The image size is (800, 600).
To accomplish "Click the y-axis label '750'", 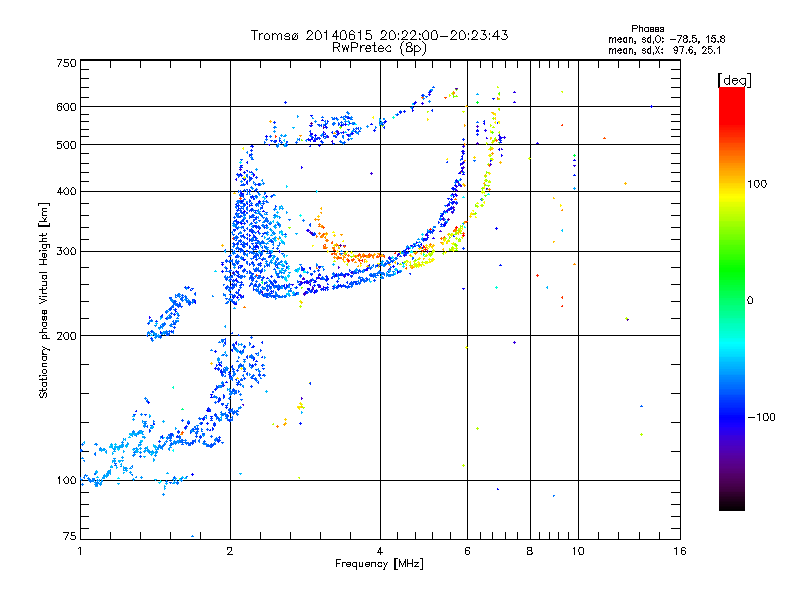I will tap(66, 63).
